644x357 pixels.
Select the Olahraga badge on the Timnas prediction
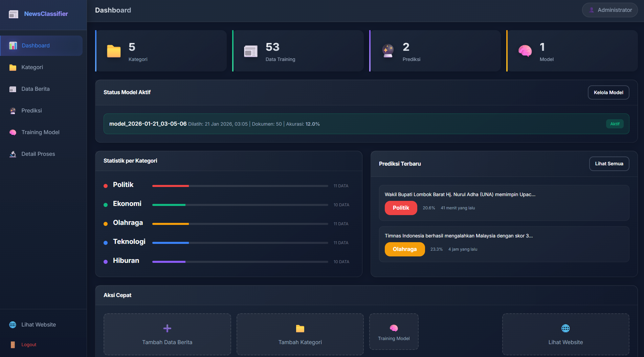(x=404, y=249)
